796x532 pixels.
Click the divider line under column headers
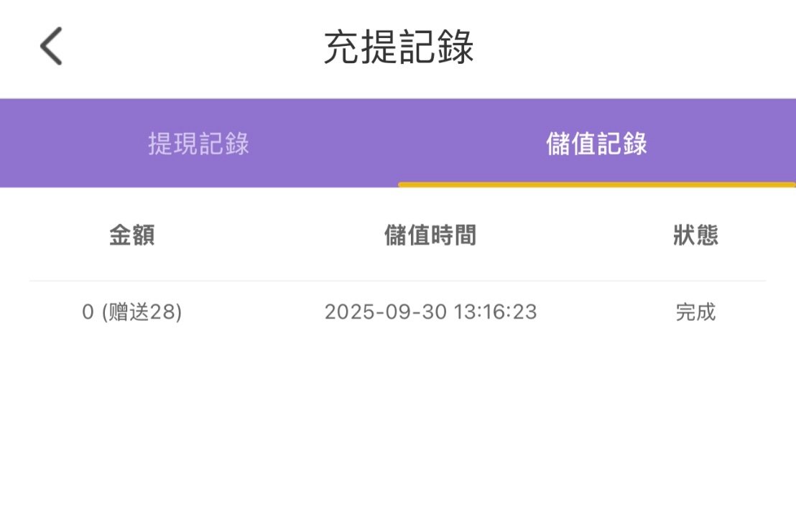click(398, 281)
